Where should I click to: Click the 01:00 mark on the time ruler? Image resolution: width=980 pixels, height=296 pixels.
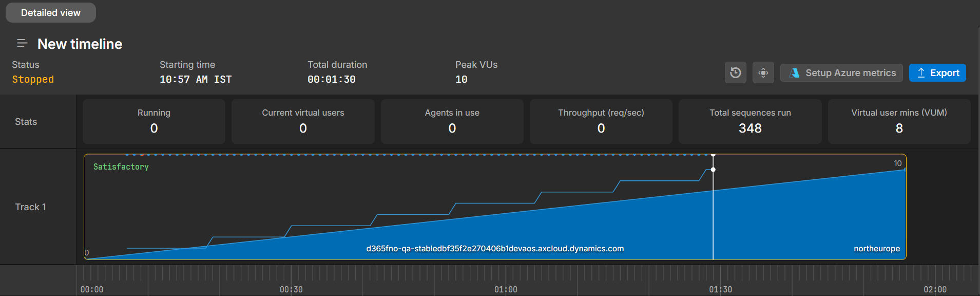point(506,289)
